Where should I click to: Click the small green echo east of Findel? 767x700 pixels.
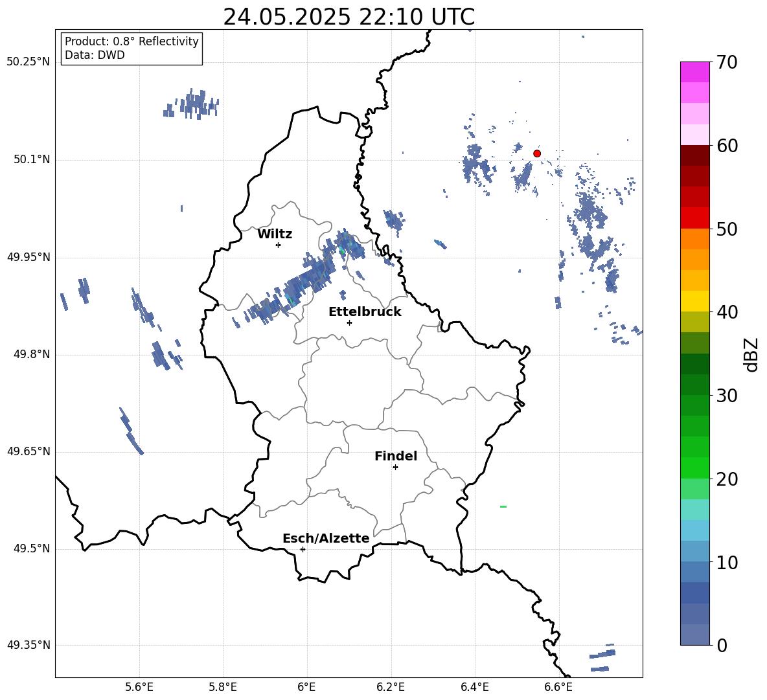coord(503,506)
